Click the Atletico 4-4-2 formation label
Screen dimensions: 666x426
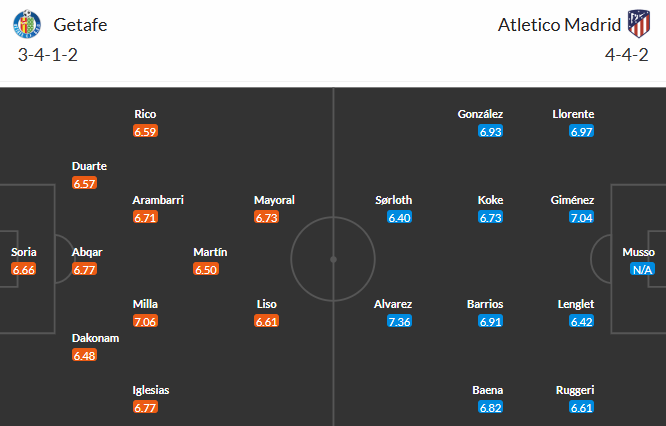(627, 55)
